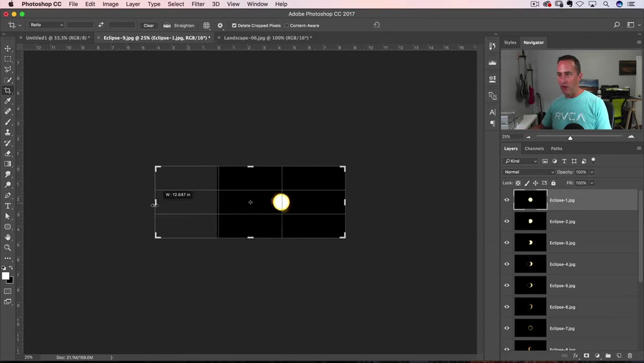
Task: Create a new layer icon
Action: [619, 355]
